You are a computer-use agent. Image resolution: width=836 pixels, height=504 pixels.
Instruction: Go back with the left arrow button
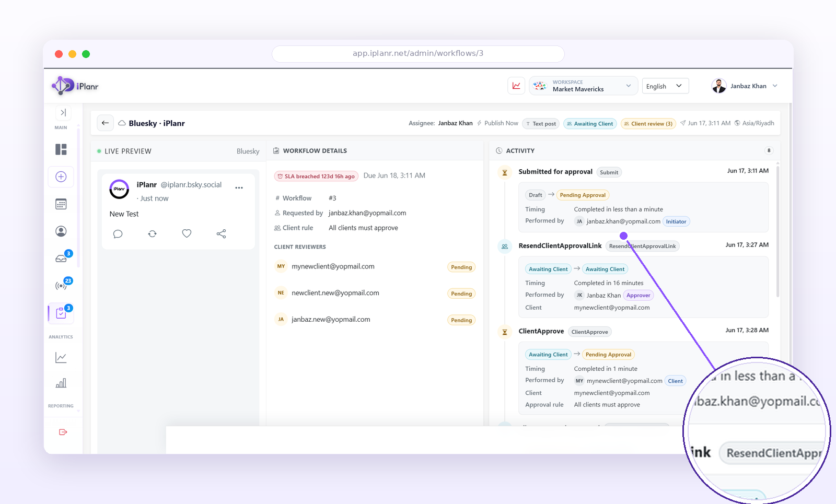pyautogui.click(x=105, y=123)
